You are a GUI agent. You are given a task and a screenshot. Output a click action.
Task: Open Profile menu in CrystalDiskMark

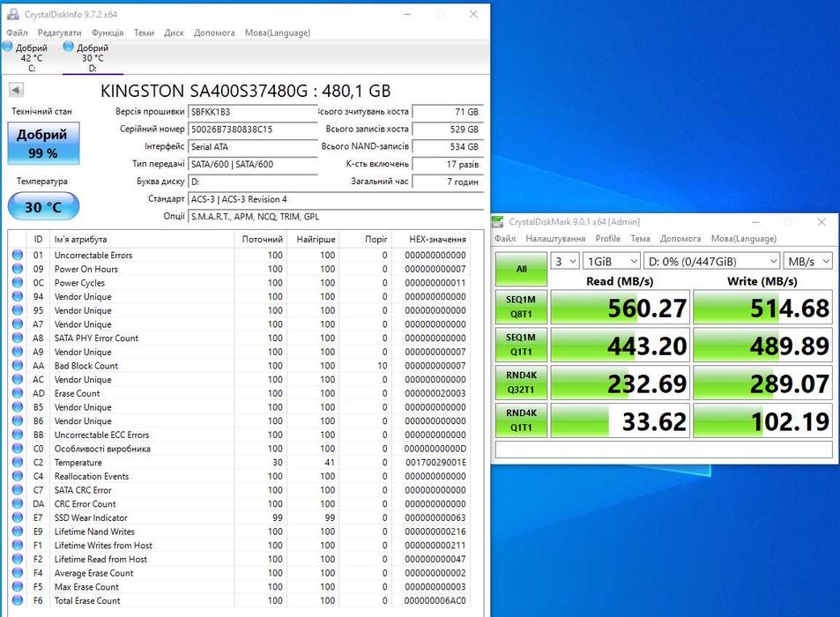point(608,238)
